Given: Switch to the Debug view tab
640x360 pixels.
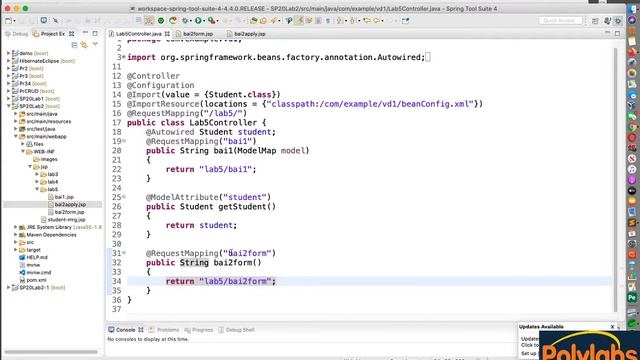Looking at the screenshot, I should pyautogui.click(x=17, y=34).
